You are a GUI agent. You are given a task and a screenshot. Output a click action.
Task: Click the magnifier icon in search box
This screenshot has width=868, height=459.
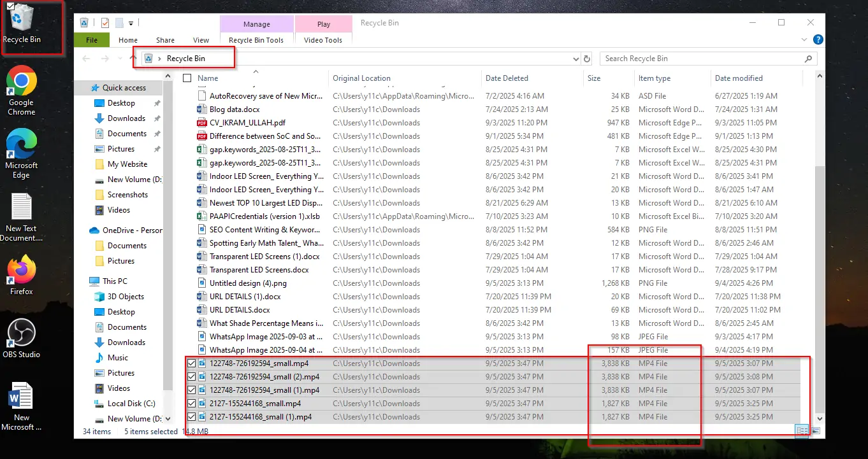[x=808, y=59]
